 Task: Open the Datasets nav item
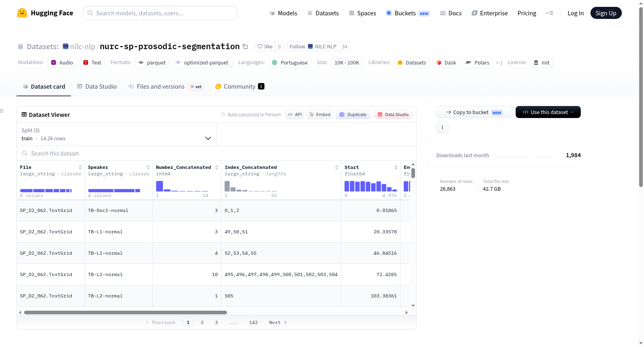tap(323, 13)
